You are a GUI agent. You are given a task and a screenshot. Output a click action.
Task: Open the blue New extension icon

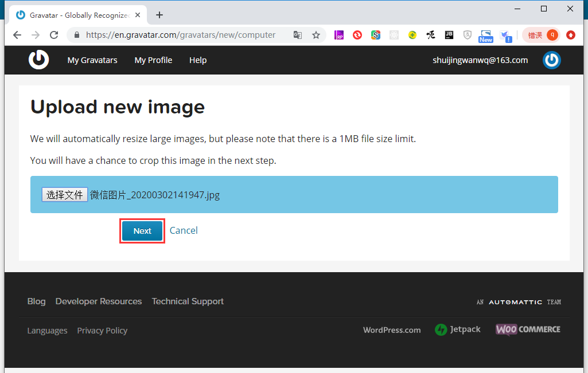[486, 36]
